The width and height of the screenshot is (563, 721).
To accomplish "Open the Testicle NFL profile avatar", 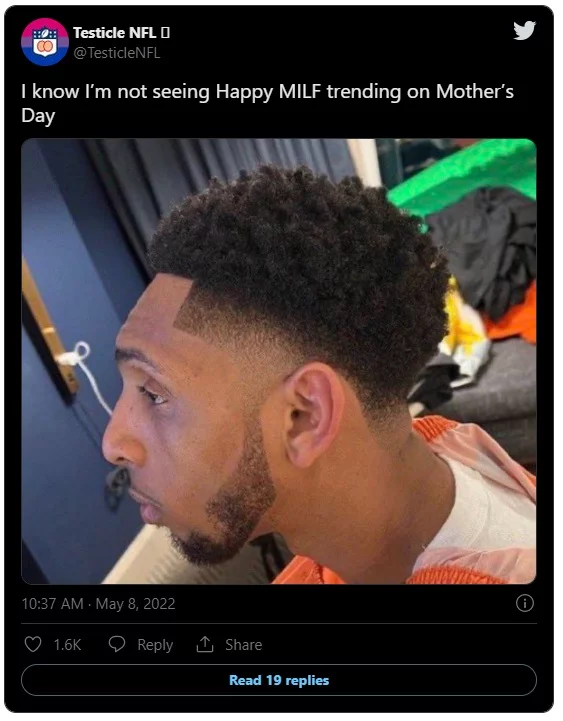I will coord(45,42).
